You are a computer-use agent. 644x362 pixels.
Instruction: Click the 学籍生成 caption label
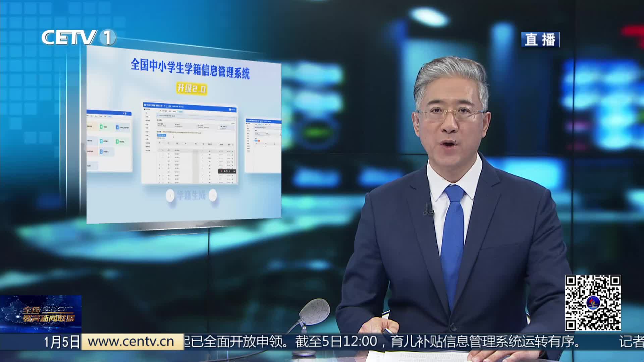click(x=191, y=195)
